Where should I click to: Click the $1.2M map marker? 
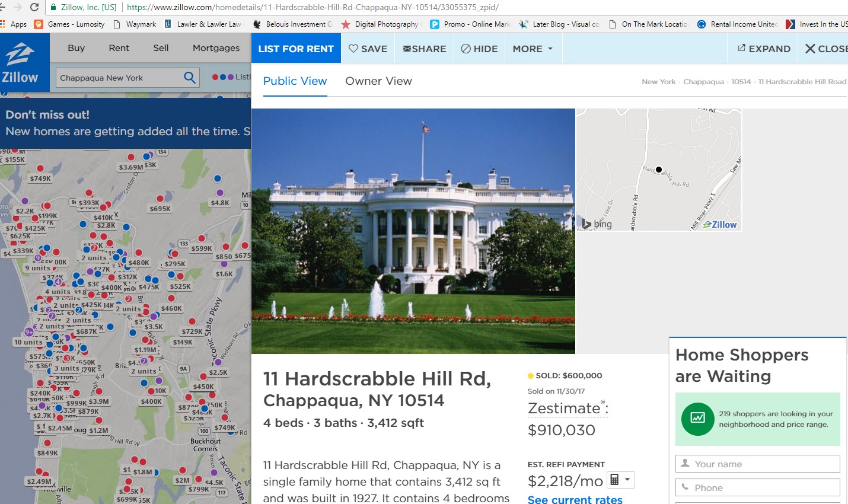[99, 430]
